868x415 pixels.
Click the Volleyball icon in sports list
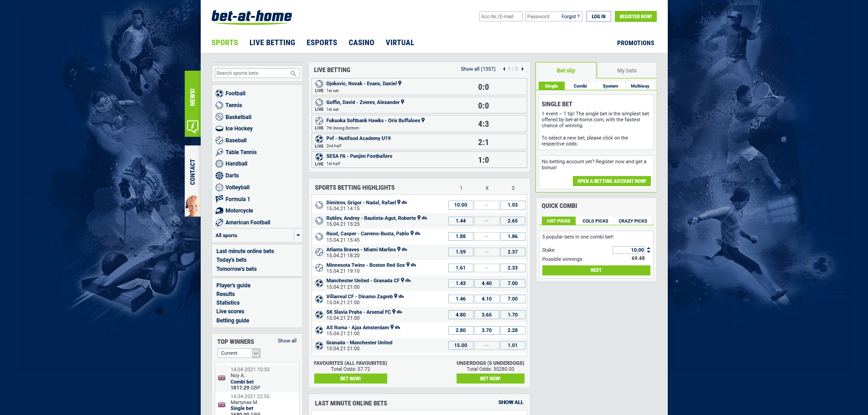coord(219,187)
